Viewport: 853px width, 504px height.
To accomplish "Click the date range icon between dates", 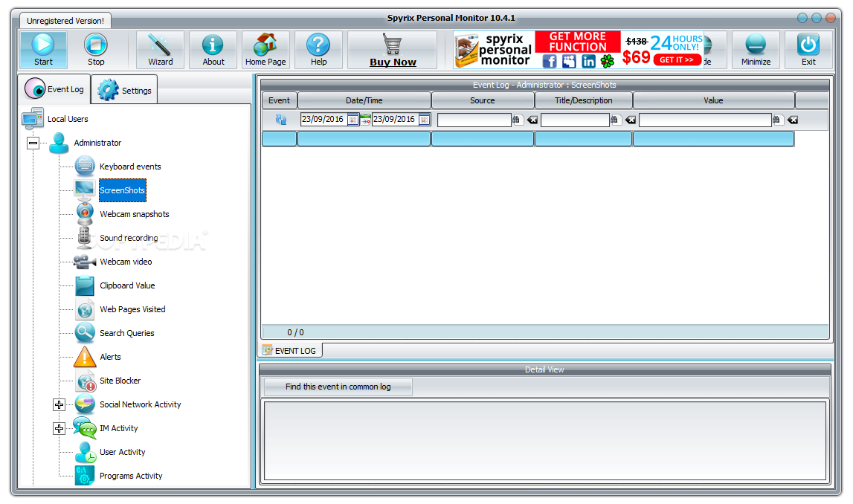I will pyautogui.click(x=365, y=120).
